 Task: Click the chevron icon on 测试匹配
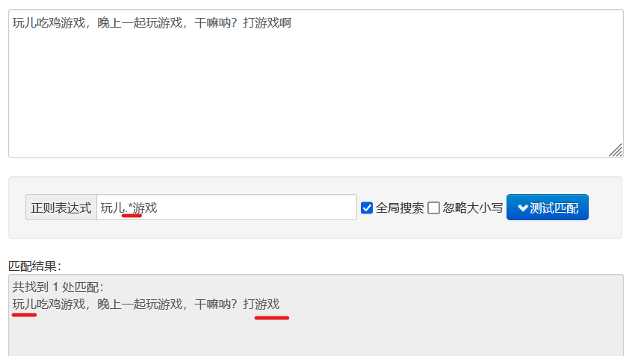pyautogui.click(x=522, y=208)
